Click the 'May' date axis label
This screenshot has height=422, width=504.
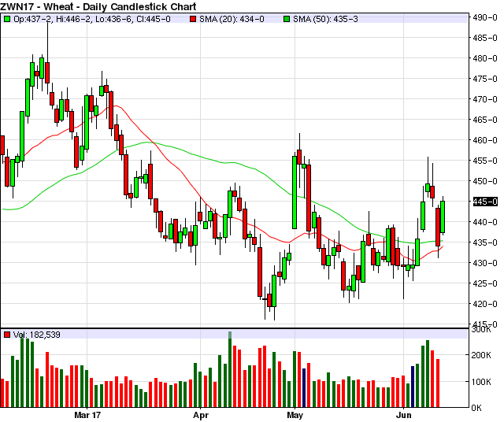tap(295, 415)
